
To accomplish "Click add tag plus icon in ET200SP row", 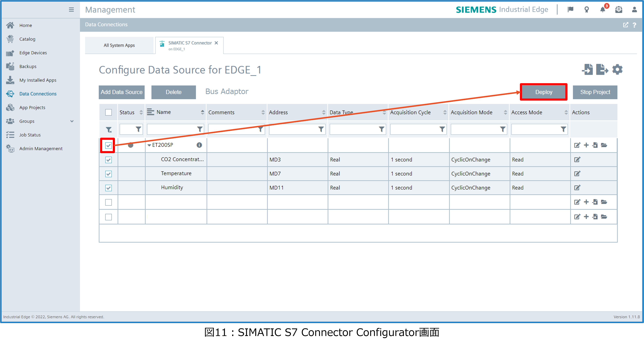I will [x=586, y=145].
